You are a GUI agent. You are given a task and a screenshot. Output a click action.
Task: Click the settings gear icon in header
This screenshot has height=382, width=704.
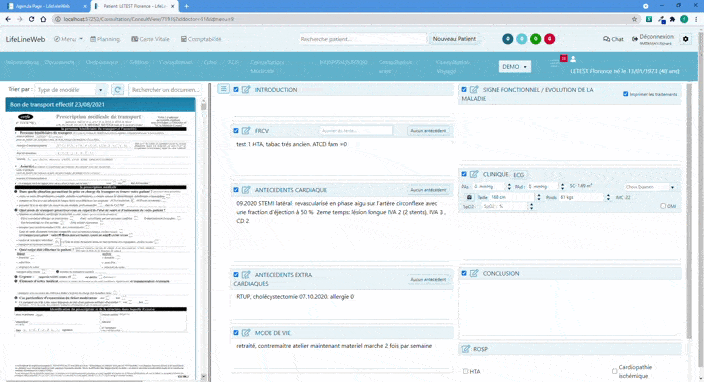click(686, 39)
